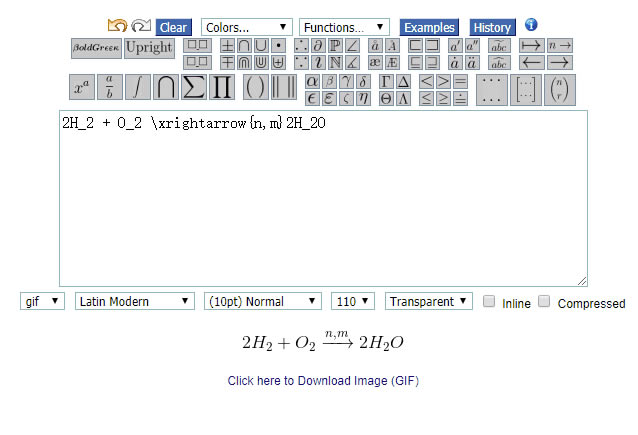Insert blackboard bold N symbol
The image size is (638, 435).
335,62
